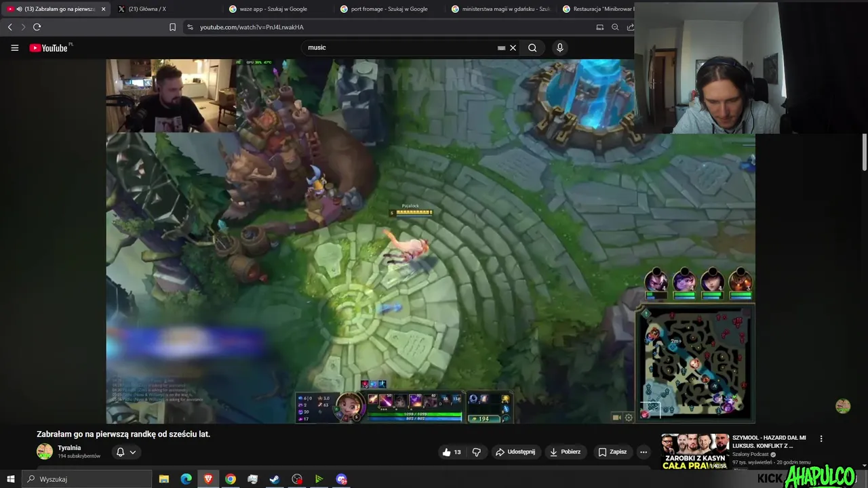This screenshot has width=868, height=488.
Task: Open the Windows Start menu
Action: point(10,479)
